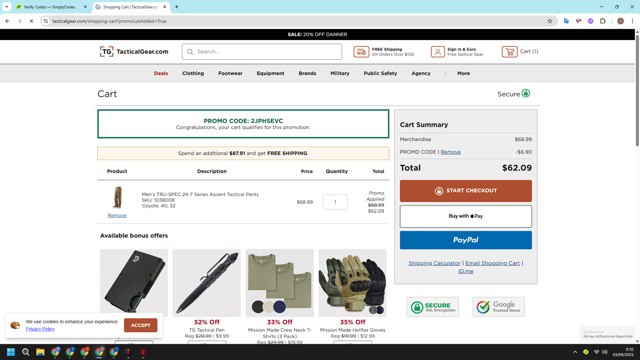Open the More menu
Image resolution: width=640 pixels, height=360 pixels.
[463, 73]
